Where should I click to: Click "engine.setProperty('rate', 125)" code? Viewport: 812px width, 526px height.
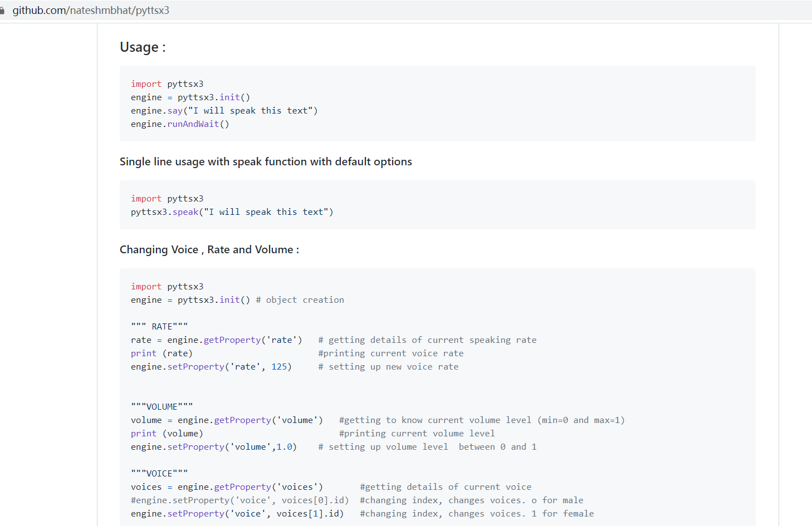[x=211, y=367]
